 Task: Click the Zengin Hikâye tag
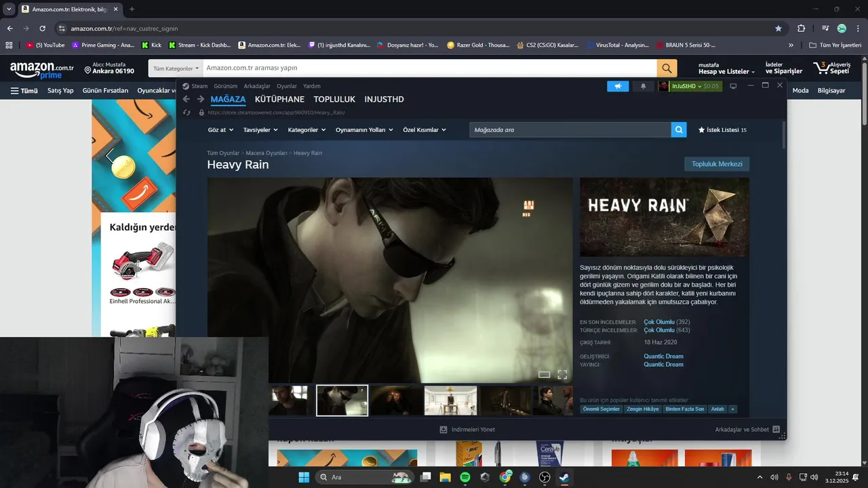pyautogui.click(x=643, y=409)
